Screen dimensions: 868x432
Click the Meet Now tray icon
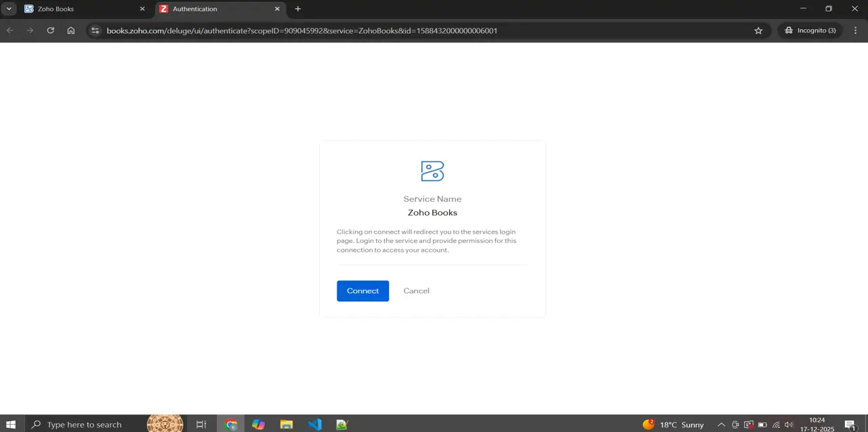(735, 425)
